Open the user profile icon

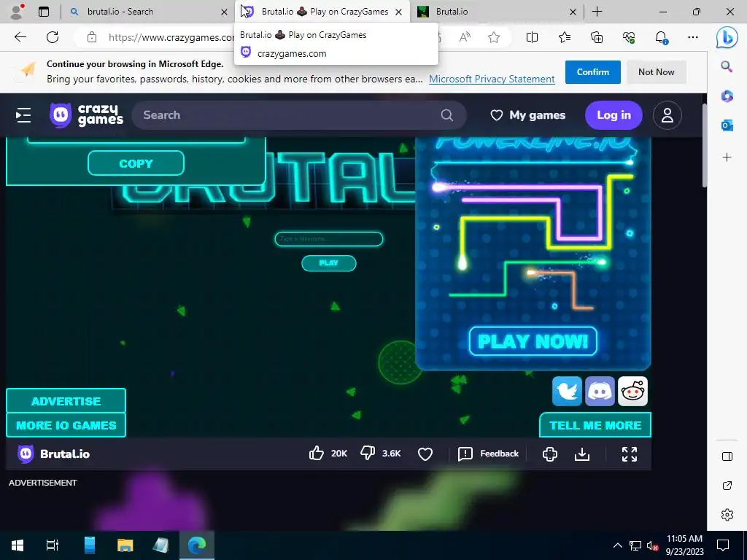(x=667, y=114)
